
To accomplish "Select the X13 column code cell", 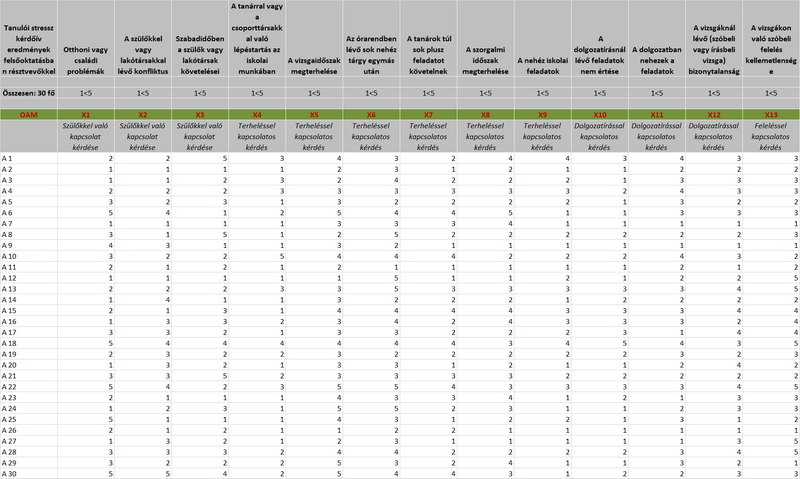I will click(771, 115).
